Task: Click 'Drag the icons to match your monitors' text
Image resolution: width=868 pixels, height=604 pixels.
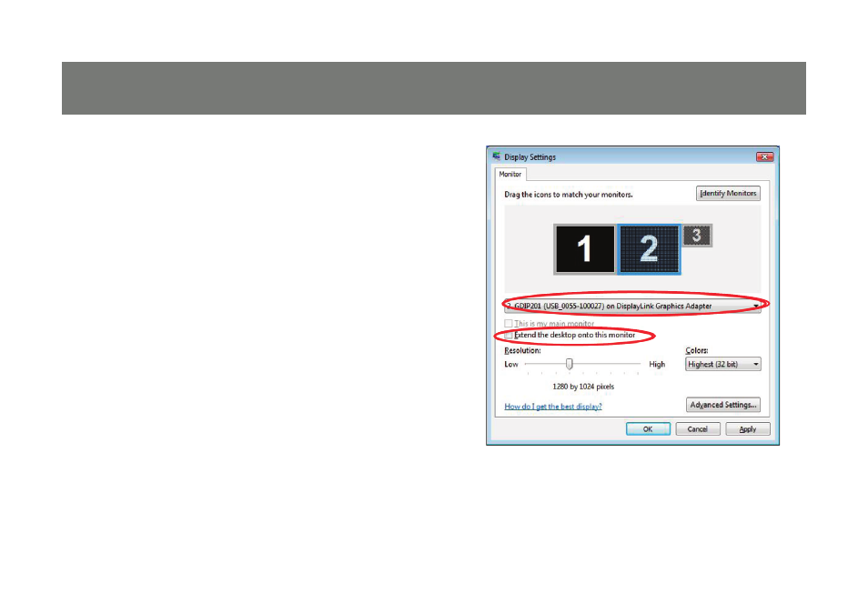Action: pyautogui.click(x=569, y=195)
